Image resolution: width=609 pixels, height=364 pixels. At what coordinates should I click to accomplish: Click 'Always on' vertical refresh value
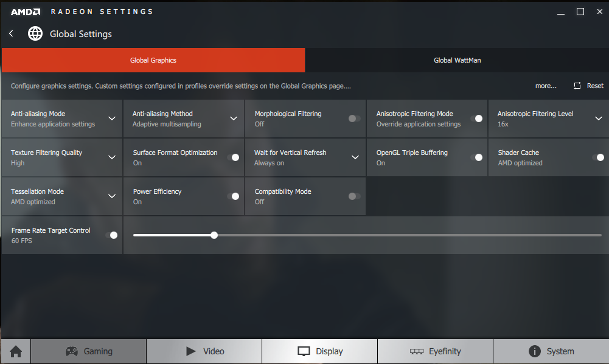pos(269,163)
